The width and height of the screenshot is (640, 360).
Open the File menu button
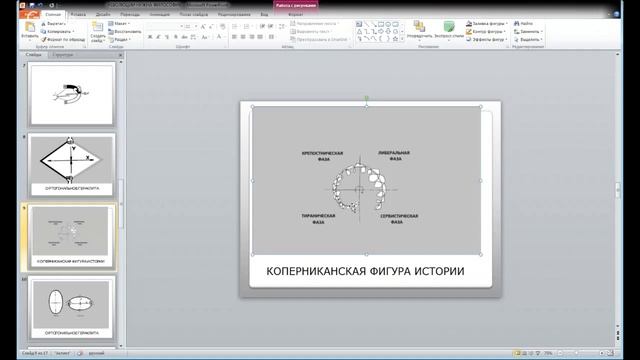[x=29, y=14]
